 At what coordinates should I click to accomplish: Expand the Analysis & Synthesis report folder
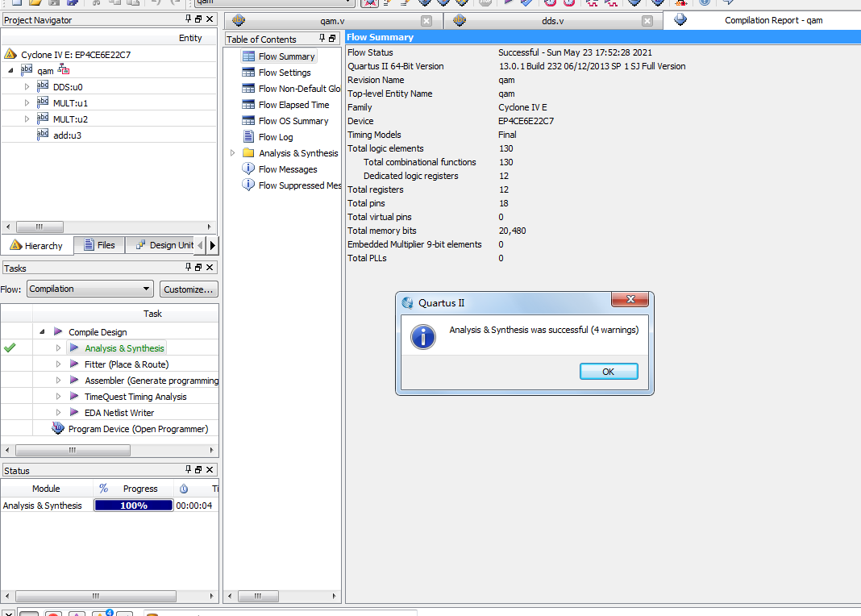(x=233, y=153)
